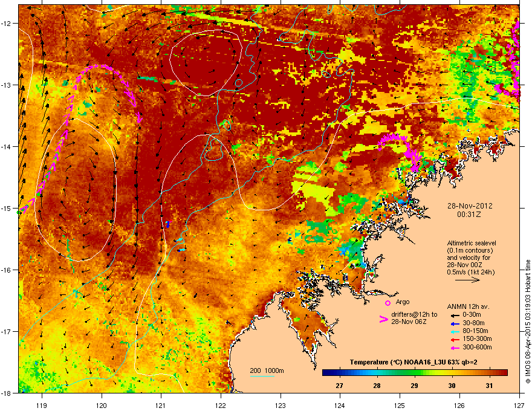
Task: Click longitude axis label 124
Action: click(340, 405)
